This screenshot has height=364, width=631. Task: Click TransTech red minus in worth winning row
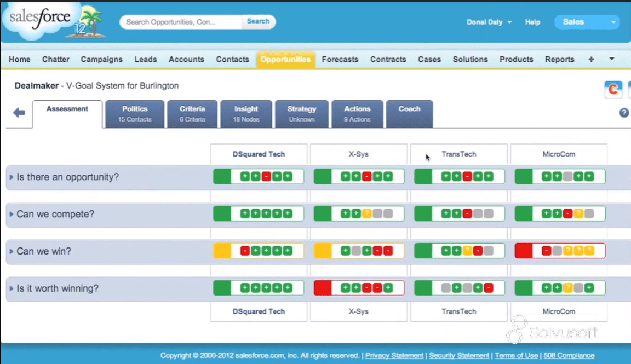tap(488, 288)
